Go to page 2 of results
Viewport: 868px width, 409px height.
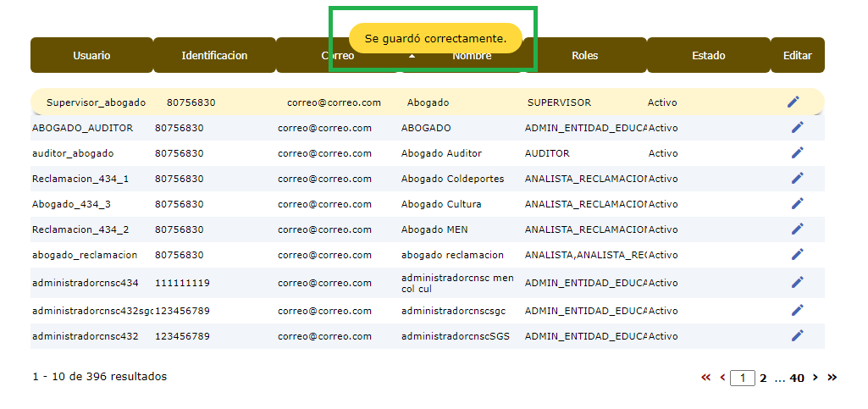(763, 379)
